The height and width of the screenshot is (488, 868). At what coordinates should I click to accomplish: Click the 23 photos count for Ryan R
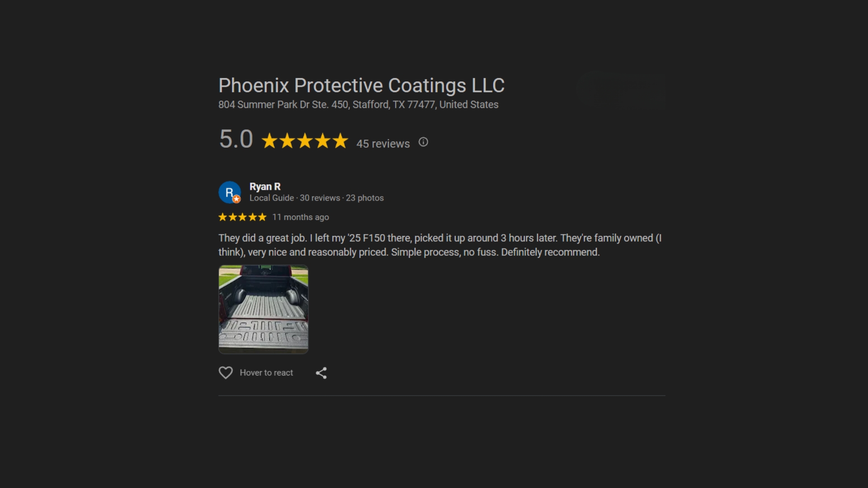coord(365,198)
